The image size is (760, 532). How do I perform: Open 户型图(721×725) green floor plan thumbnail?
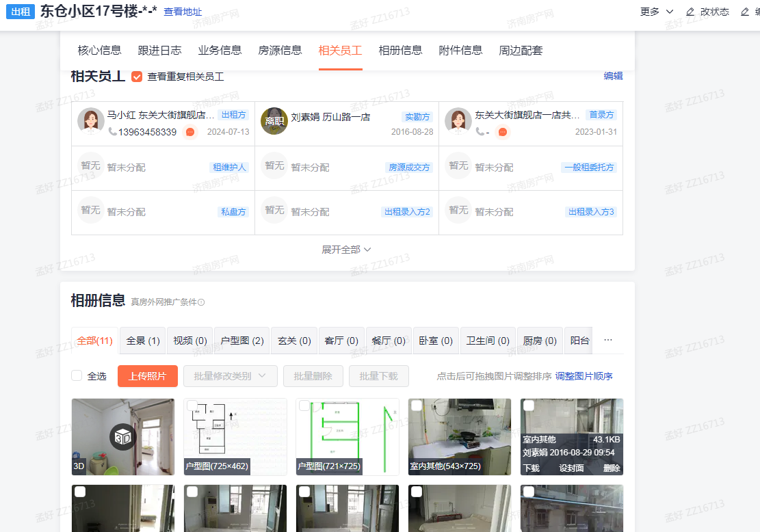pos(348,436)
